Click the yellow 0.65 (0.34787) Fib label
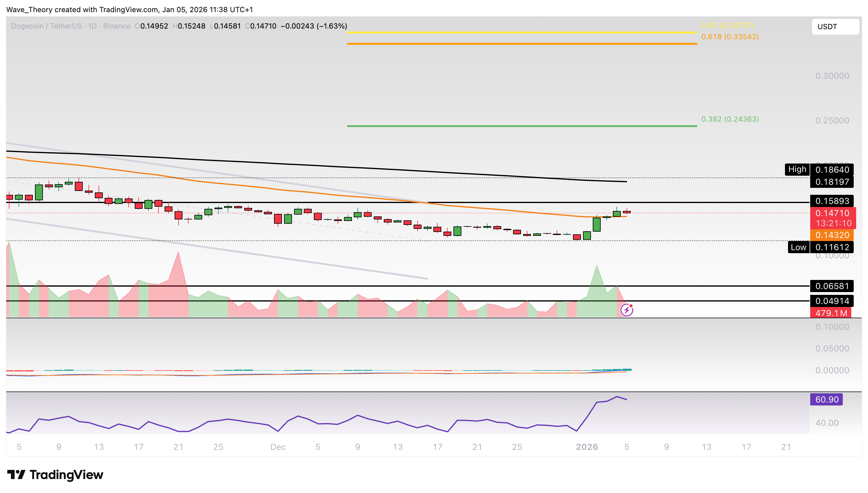Screen dimensions: 868x493 tap(728, 26)
